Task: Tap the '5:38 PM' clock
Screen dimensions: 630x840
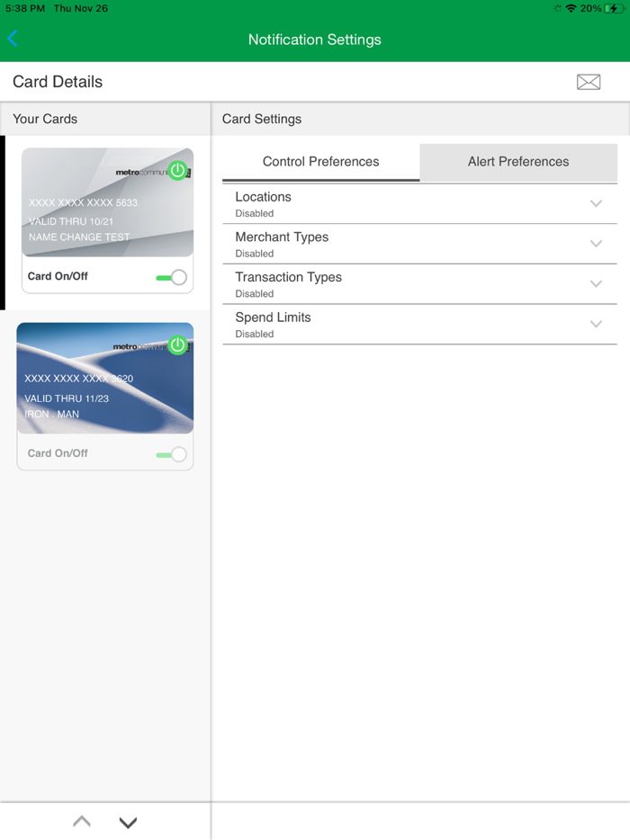Action: coord(25,9)
